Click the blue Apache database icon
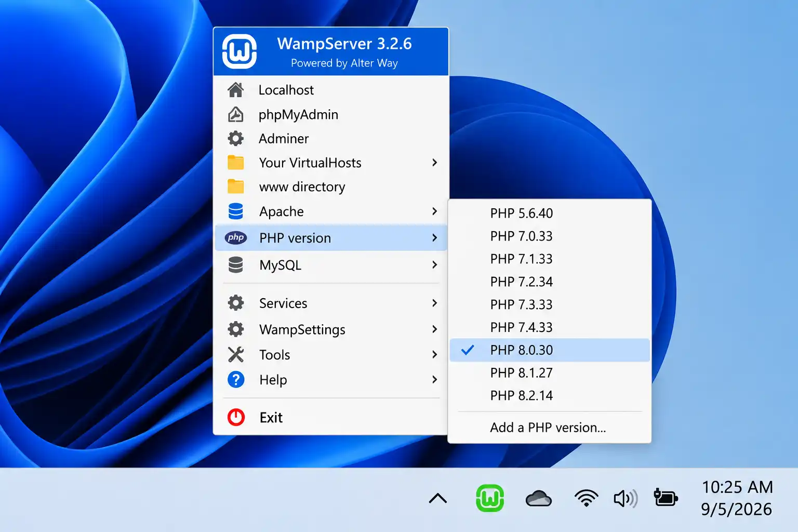This screenshot has height=532, width=798. 236,211
